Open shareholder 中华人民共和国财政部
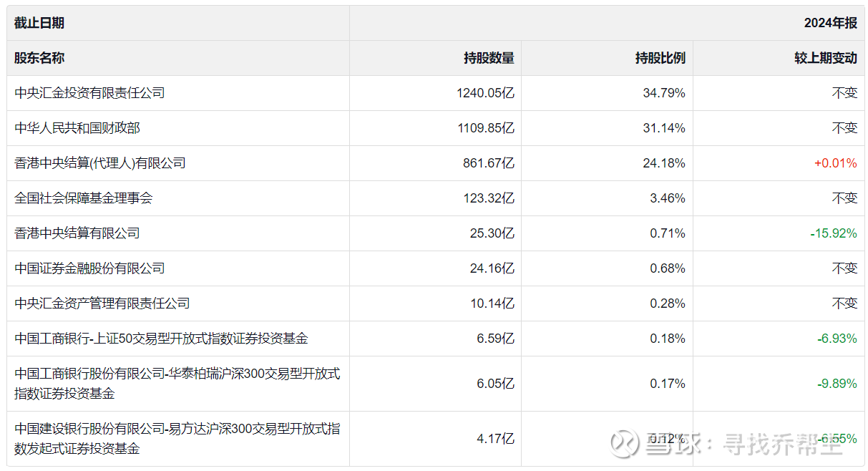This screenshot has width=868, height=471. (x=77, y=128)
